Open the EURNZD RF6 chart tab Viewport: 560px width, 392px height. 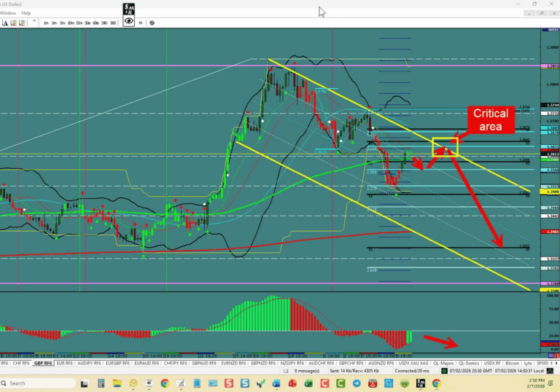233,363
